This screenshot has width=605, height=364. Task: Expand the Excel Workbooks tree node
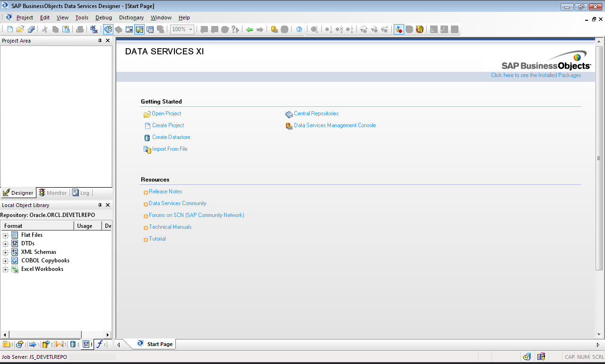6,269
